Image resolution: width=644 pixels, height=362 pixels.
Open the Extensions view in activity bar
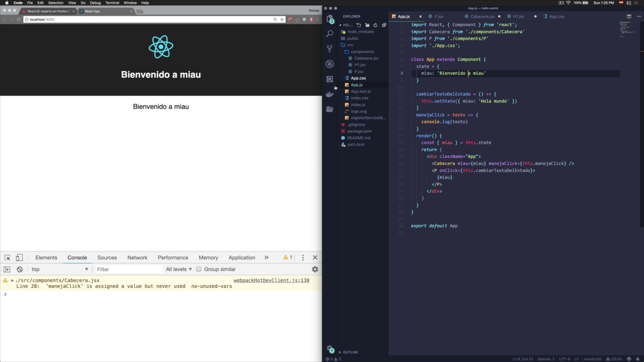pos(330,79)
